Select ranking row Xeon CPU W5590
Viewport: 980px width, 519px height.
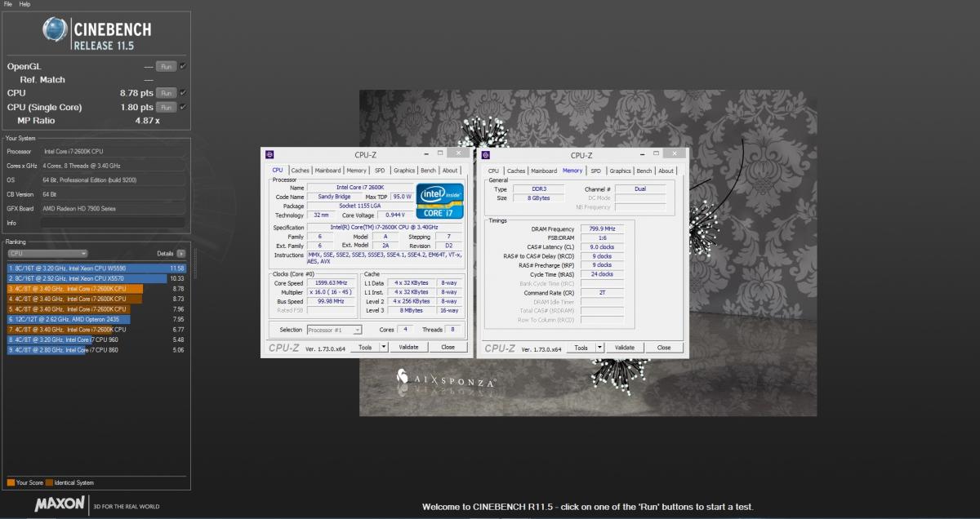96,268
